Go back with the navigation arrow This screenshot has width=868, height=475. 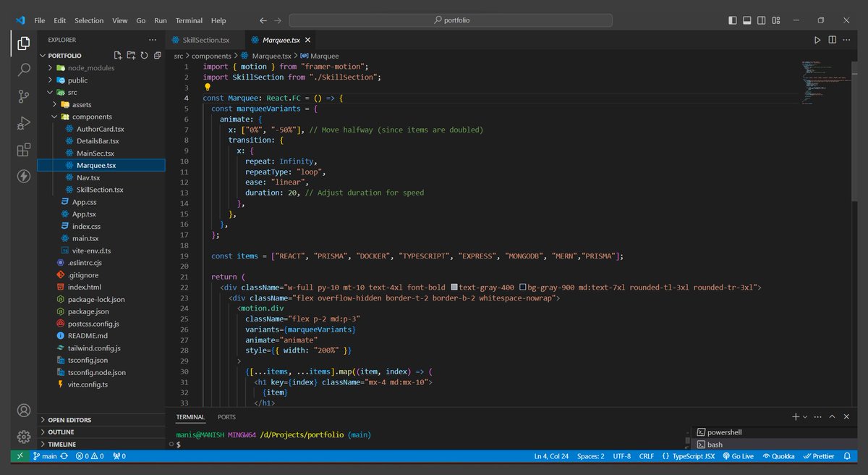point(263,20)
